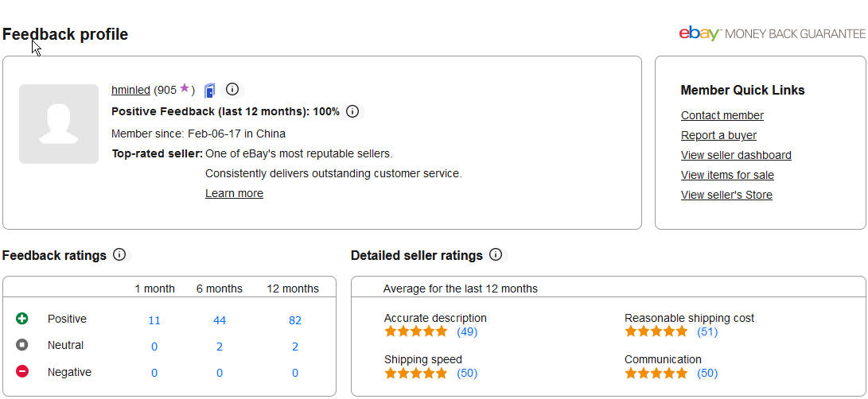
Task: Open the hminled username link
Action: [130, 90]
